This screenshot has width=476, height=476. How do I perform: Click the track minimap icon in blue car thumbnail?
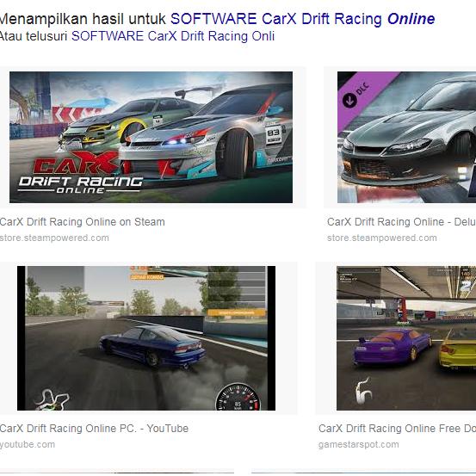click(52, 399)
